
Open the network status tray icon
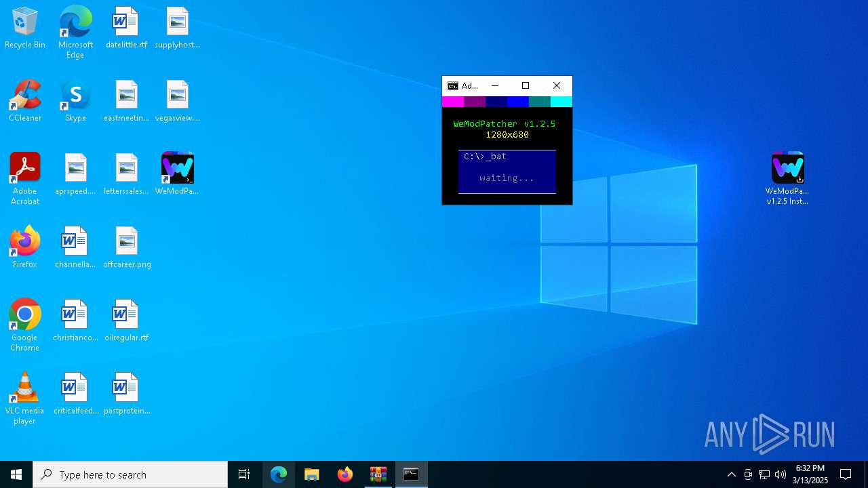pos(764,474)
